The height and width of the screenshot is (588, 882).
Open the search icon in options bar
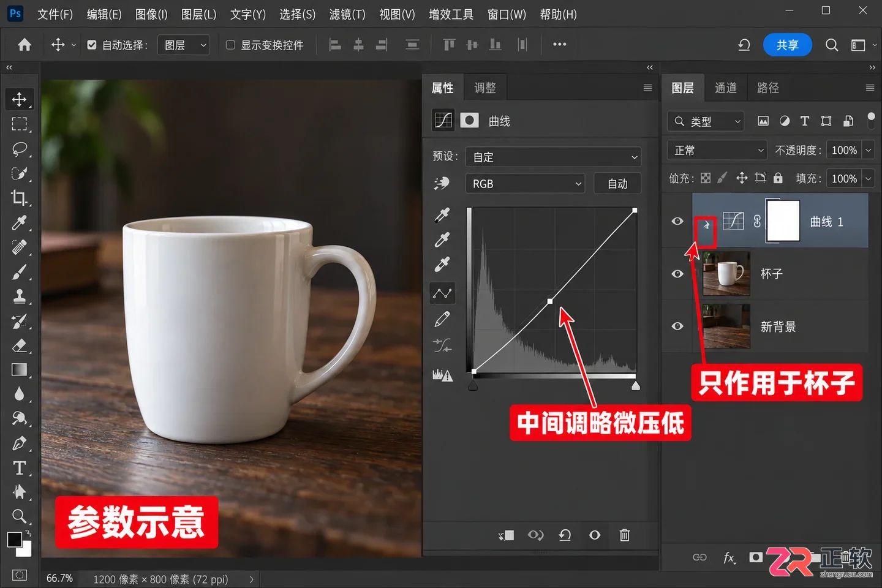click(831, 45)
